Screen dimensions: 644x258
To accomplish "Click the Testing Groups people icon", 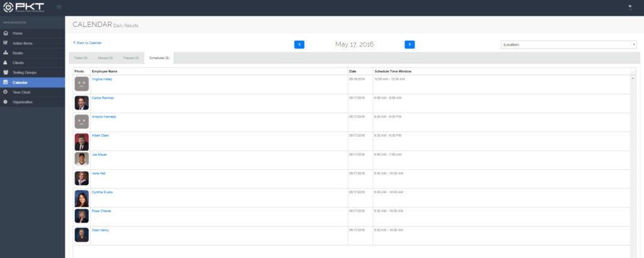I will (6, 72).
